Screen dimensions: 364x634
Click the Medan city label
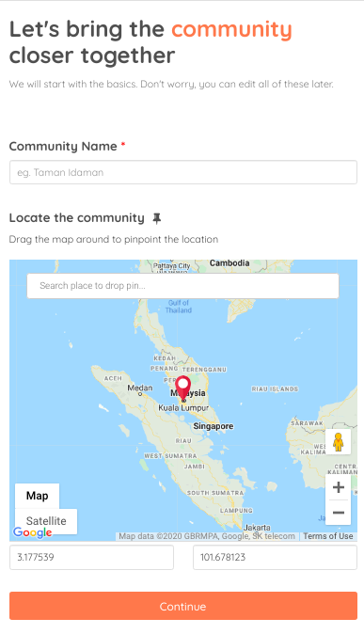point(140,388)
